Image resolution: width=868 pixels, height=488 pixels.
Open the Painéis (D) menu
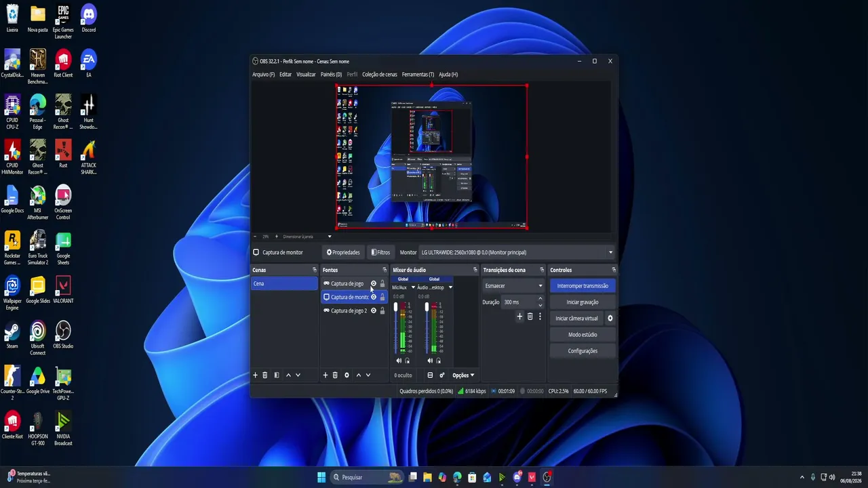pos(331,75)
